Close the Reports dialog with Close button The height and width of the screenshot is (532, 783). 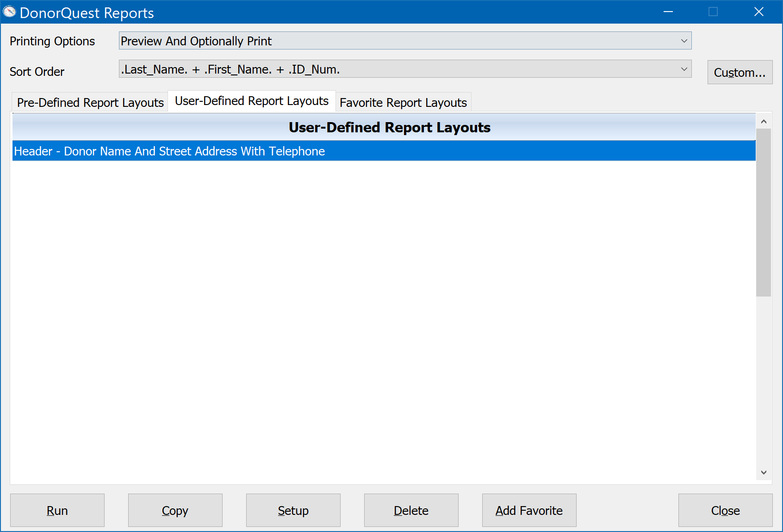click(x=726, y=510)
